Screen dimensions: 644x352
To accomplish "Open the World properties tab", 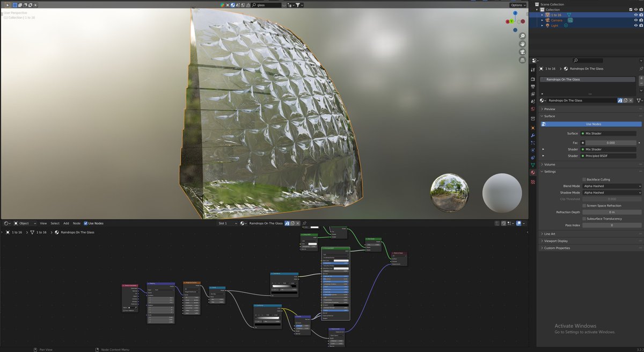I will pyautogui.click(x=533, y=109).
